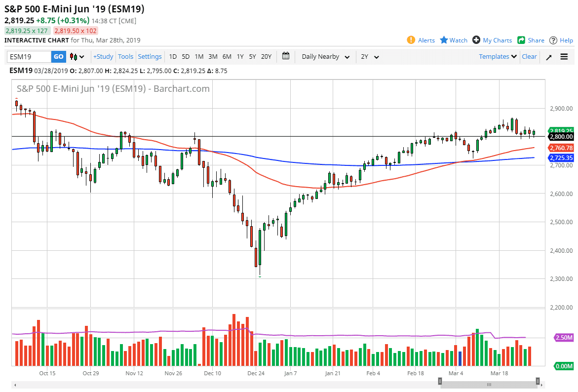Image resolution: width=578 pixels, height=392 pixels.
Task: Open the calendar date picker icon
Action: point(285,56)
